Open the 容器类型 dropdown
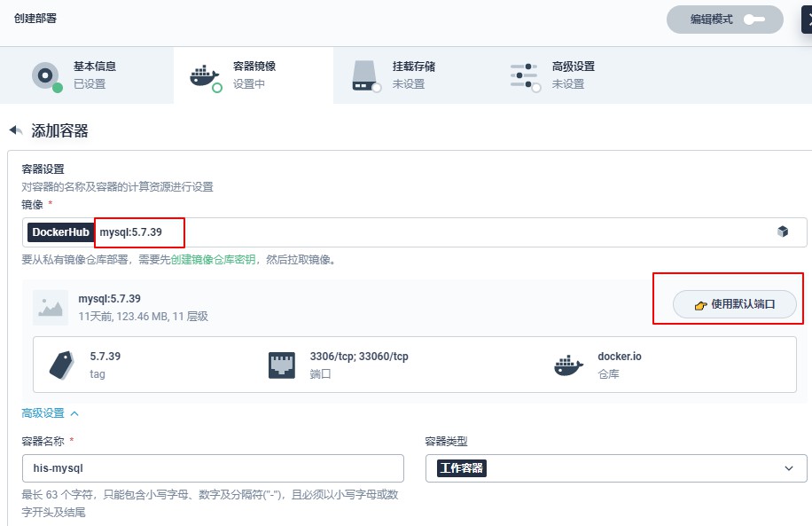The image size is (812, 526). (616, 468)
